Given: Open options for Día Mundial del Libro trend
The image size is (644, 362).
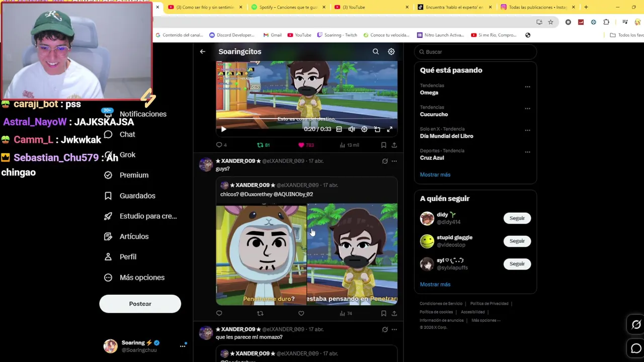Looking at the screenshot, I should 527,130.
